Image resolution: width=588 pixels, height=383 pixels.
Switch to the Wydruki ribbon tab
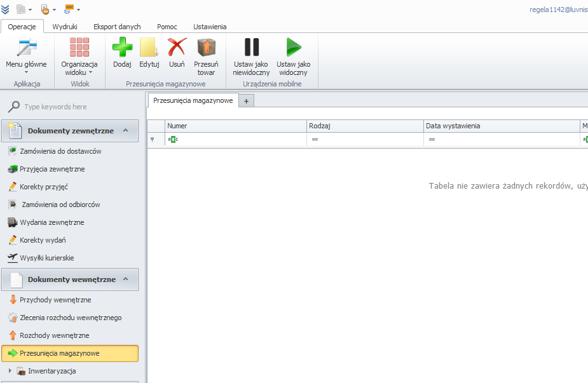coord(65,27)
